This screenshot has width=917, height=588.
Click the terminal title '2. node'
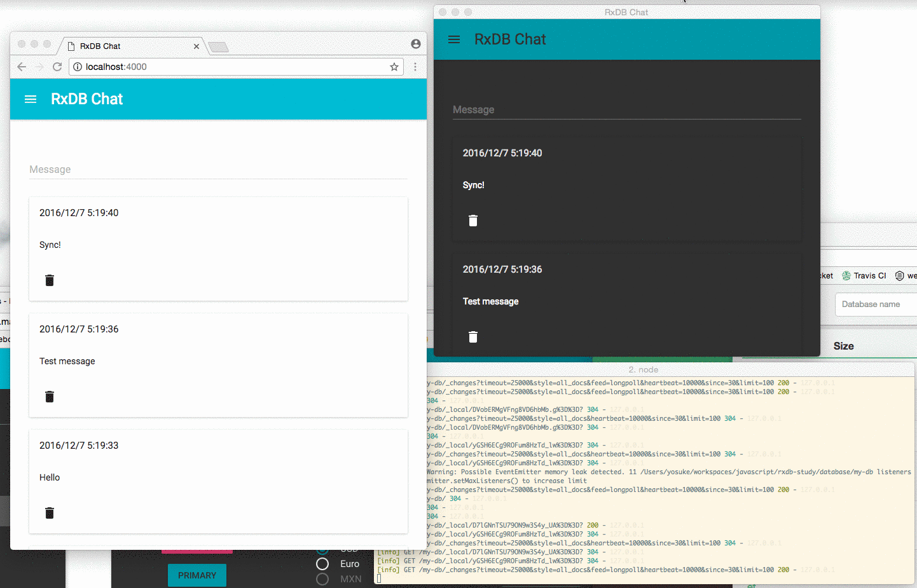(x=644, y=369)
